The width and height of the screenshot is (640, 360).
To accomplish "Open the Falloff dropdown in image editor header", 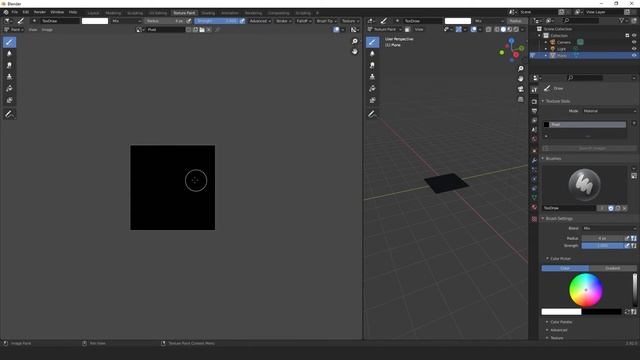I will 304,21.
